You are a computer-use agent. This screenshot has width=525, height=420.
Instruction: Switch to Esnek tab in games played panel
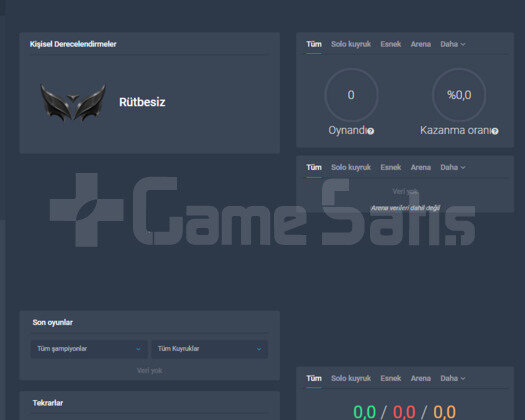coord(390,44)
